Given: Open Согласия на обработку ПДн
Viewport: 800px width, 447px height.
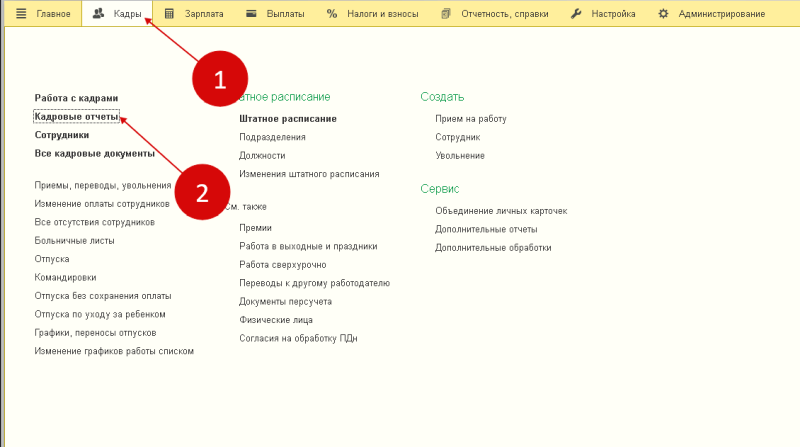Looking at the screenshot, I should click(298, 338).
